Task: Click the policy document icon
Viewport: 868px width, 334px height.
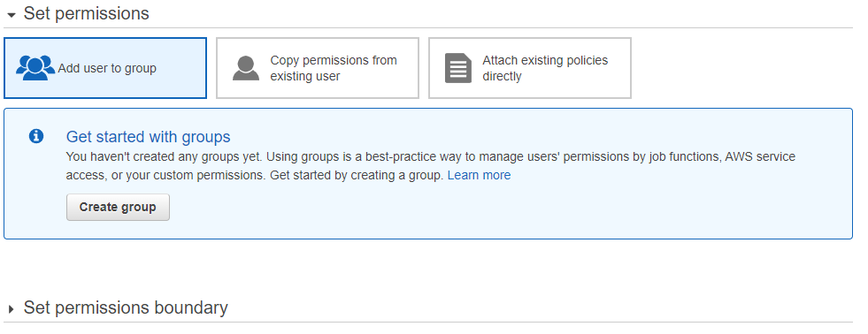Action: point(458,68)
